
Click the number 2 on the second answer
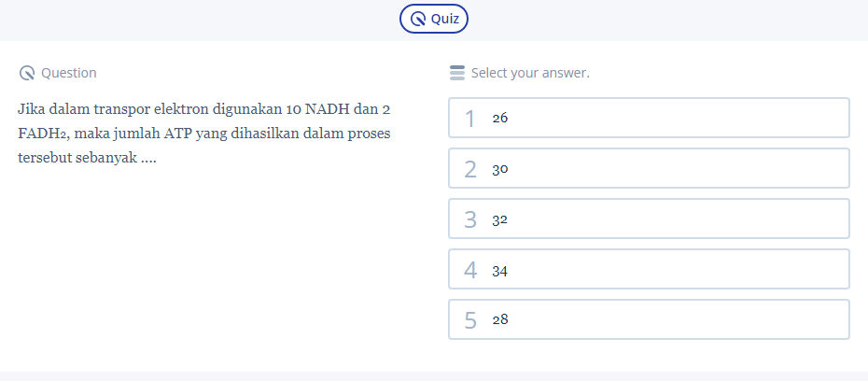470,169
